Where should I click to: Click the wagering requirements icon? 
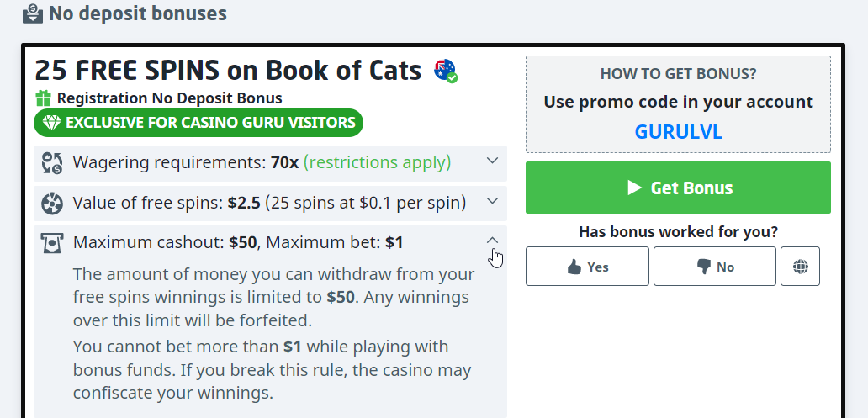[52, 162]
